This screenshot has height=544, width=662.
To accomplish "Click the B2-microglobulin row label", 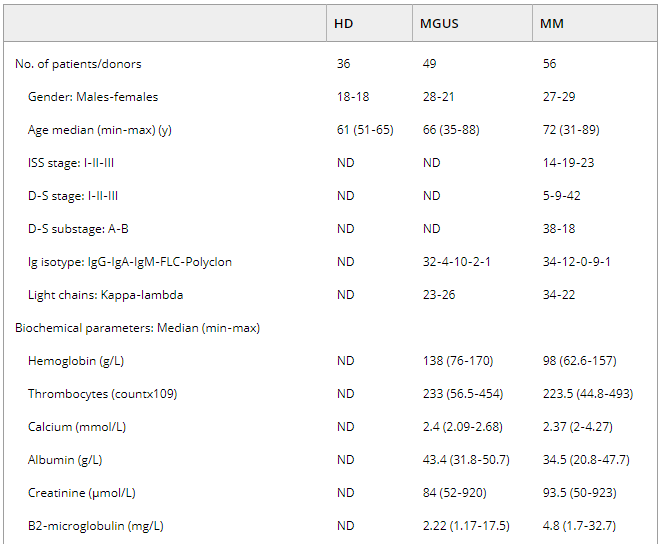I will (96, 526).
